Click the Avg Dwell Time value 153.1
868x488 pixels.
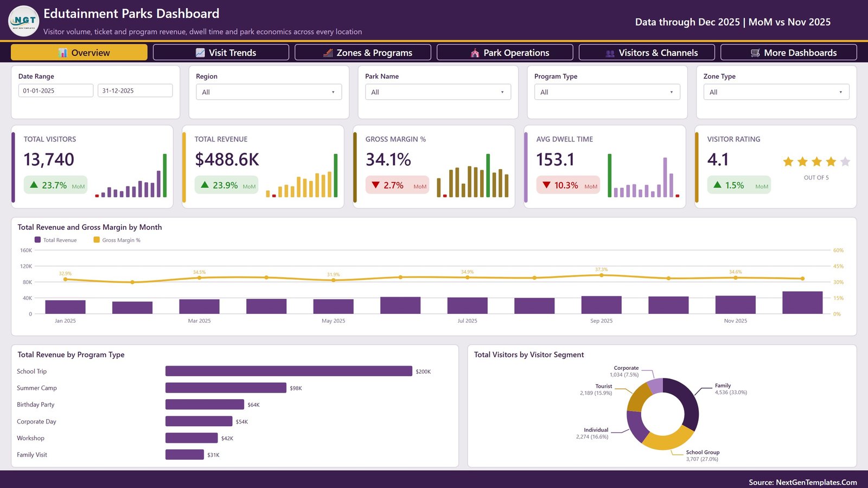click(x=555, y=159)
